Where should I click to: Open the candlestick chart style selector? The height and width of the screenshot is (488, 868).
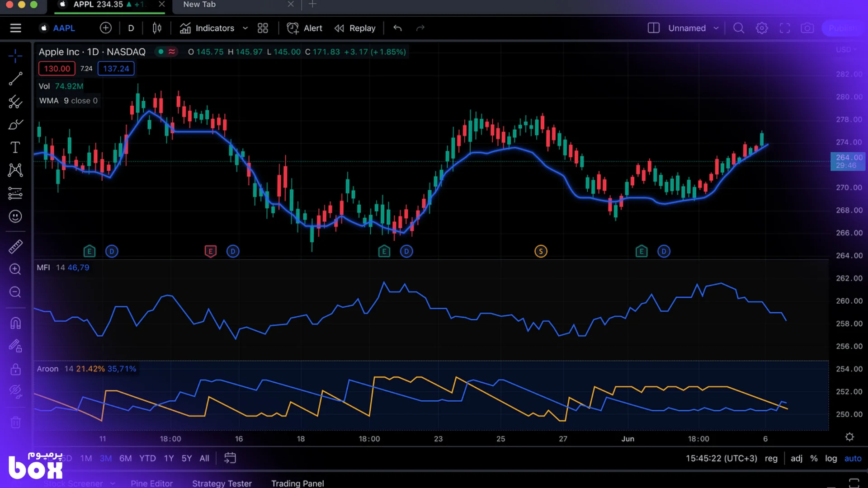click(157, 28)
